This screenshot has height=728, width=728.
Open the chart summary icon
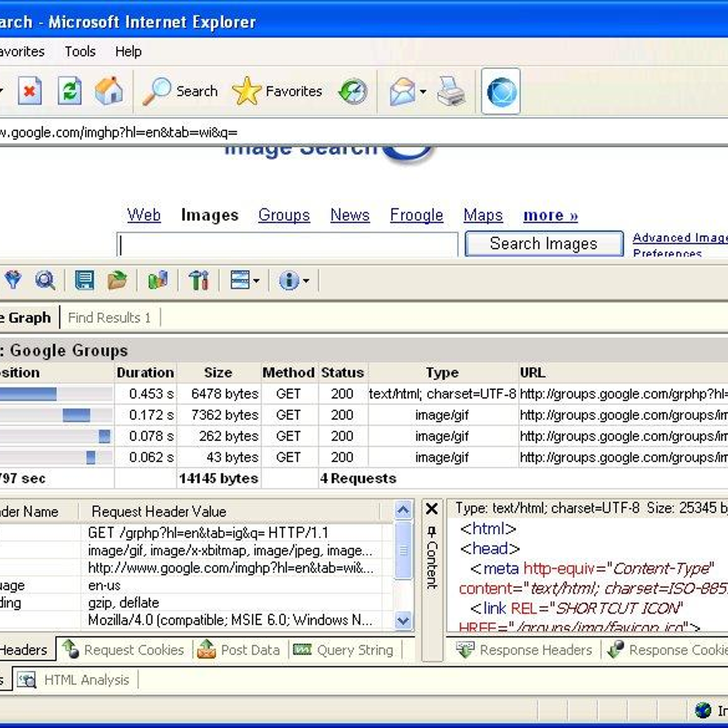158,280
